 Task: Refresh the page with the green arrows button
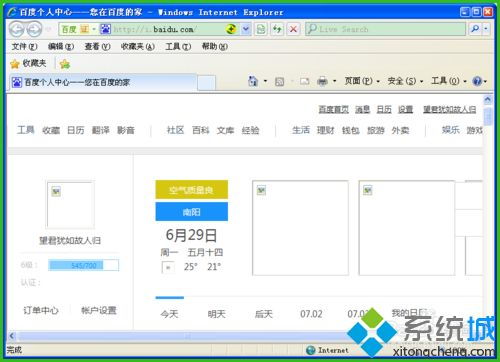[277, 29]
